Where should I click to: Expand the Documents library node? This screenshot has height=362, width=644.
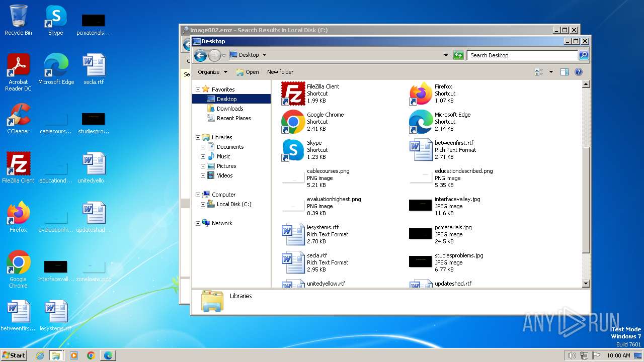203,147
